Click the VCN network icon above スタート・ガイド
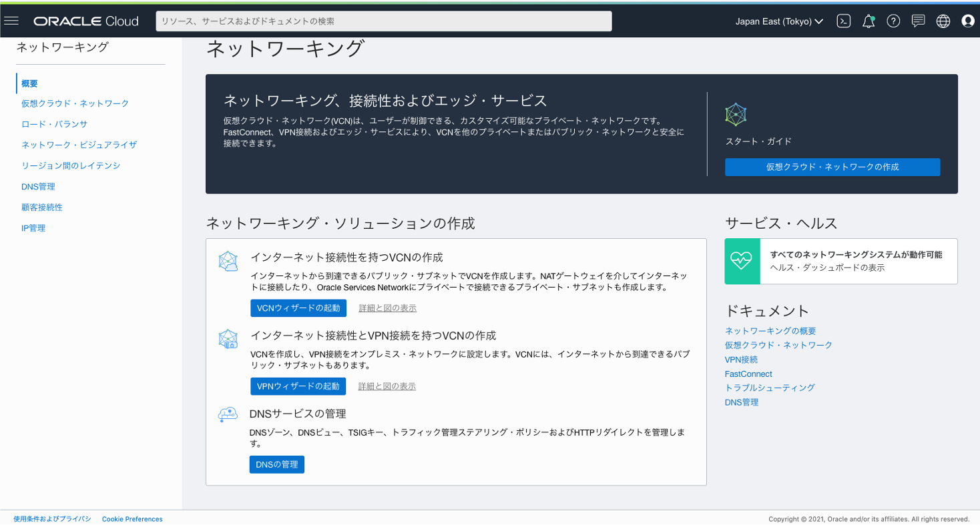Screen dimensions: 980x525 click(736, 115)
